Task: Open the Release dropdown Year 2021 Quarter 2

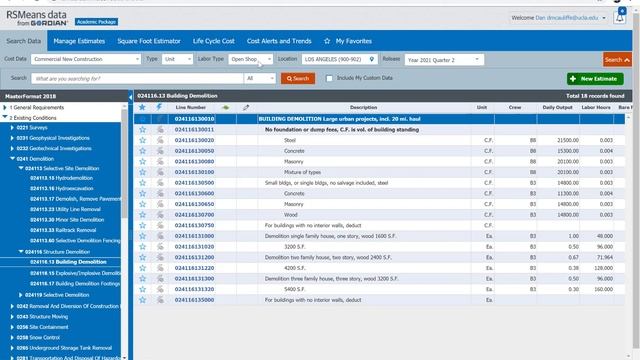Action: click(x=444, y=60)
